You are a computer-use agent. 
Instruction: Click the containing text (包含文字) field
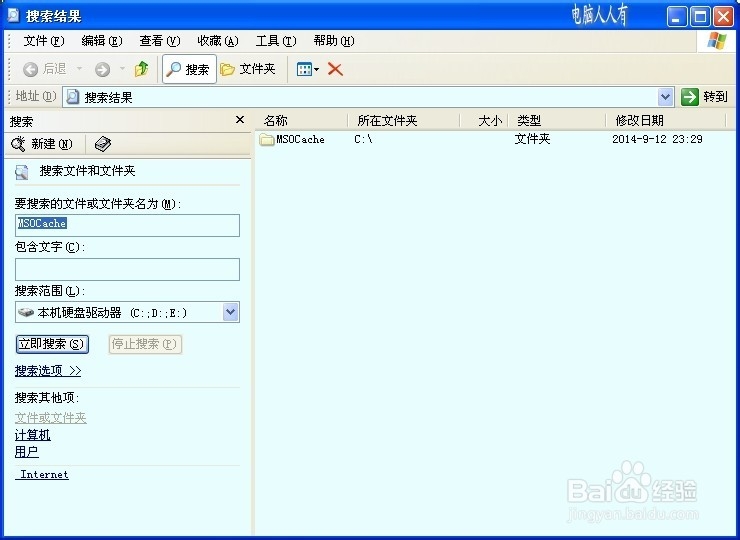click(127, 269)
